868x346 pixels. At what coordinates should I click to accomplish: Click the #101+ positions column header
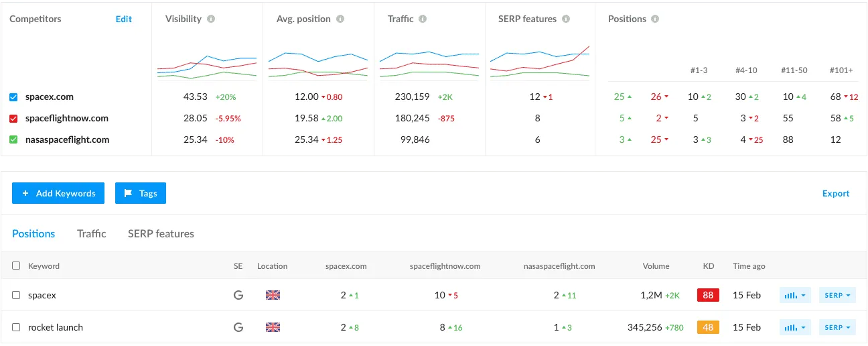point(841,70)
